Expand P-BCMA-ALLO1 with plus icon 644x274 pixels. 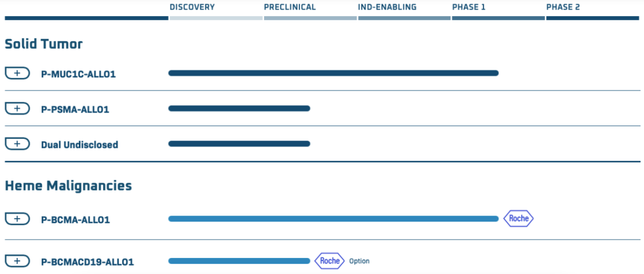pos(17,219)
